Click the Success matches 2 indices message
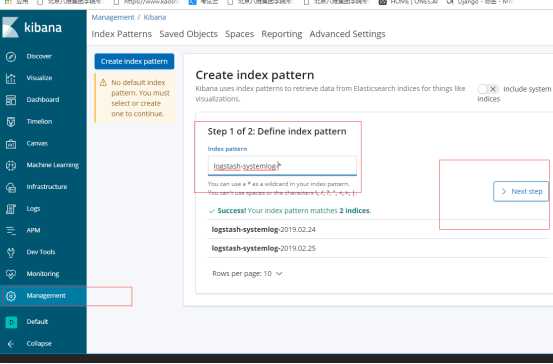Viewport: 553px width, 364px height. (294, 211)
